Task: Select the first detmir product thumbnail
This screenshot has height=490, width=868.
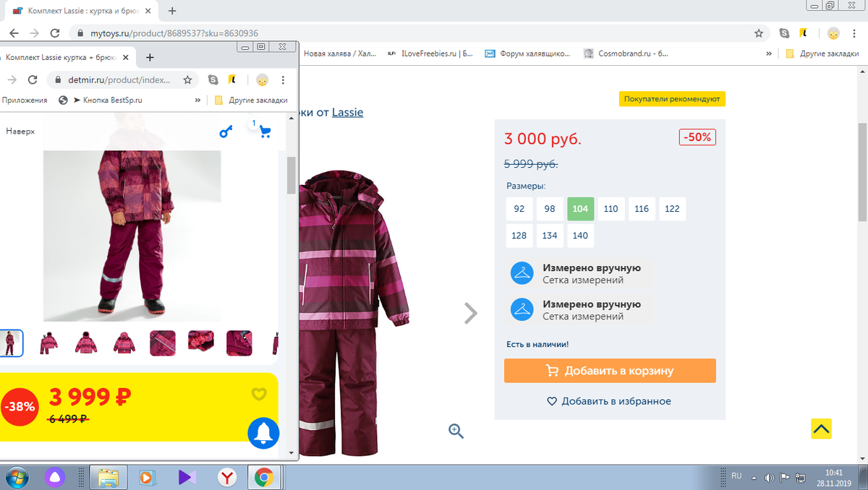Action: pos(11,343)
